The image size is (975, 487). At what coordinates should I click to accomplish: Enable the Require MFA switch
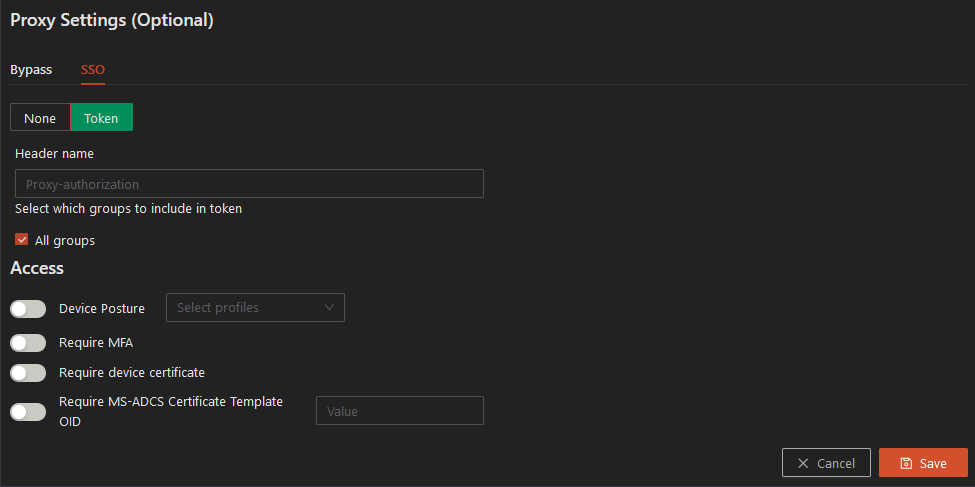tap(28, 343)
